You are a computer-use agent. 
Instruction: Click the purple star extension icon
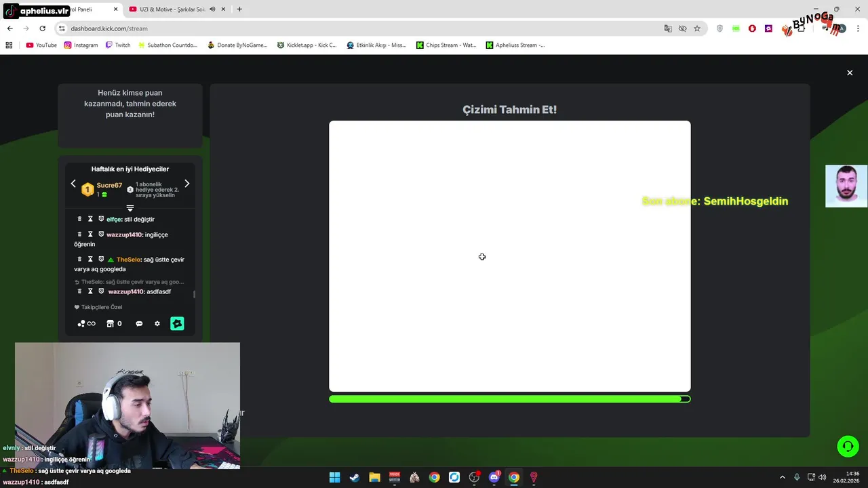[768, 28]
